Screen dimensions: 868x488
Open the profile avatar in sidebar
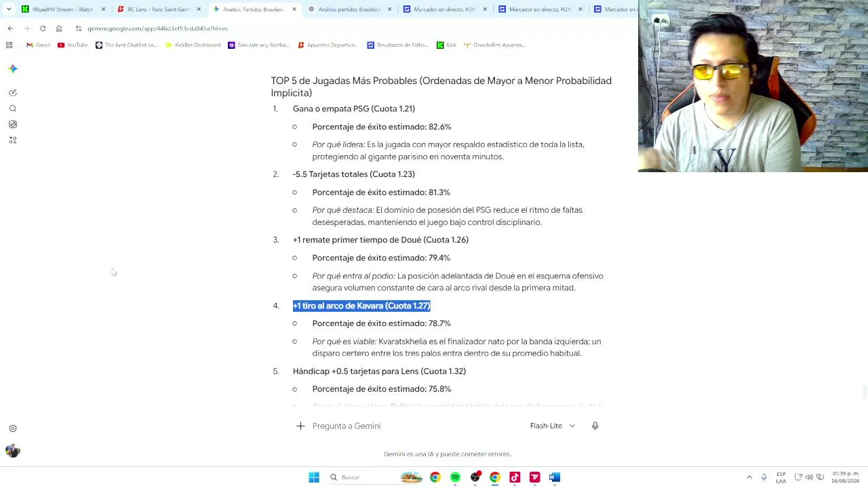coord(13,451)
